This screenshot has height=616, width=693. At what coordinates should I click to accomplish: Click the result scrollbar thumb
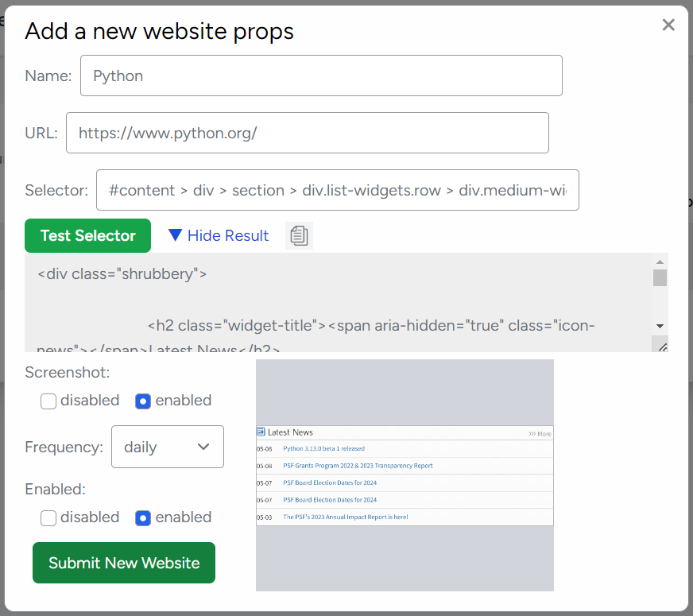(x=660, y=278)
